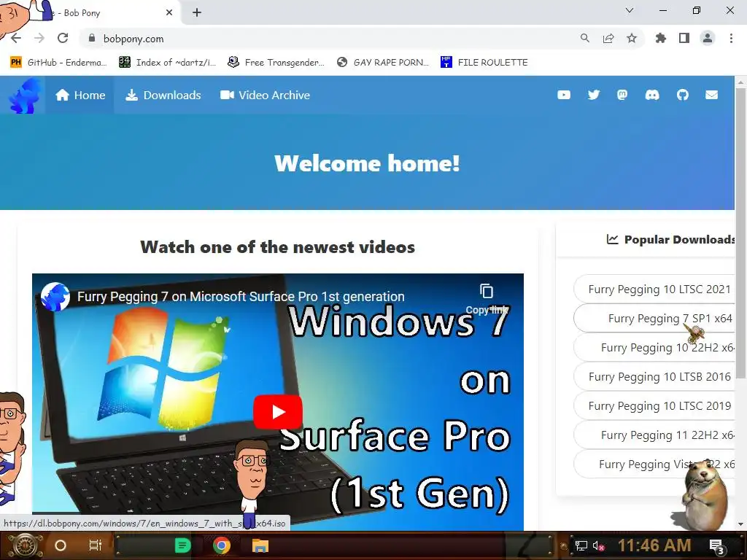The width and height of the screenshot is (747, 560).
Task: Open Task View on the taskbar
Action: point(96,545)
